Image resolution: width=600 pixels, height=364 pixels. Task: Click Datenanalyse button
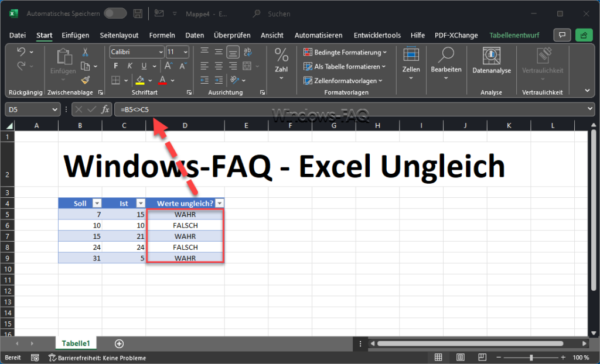(492, 61)
